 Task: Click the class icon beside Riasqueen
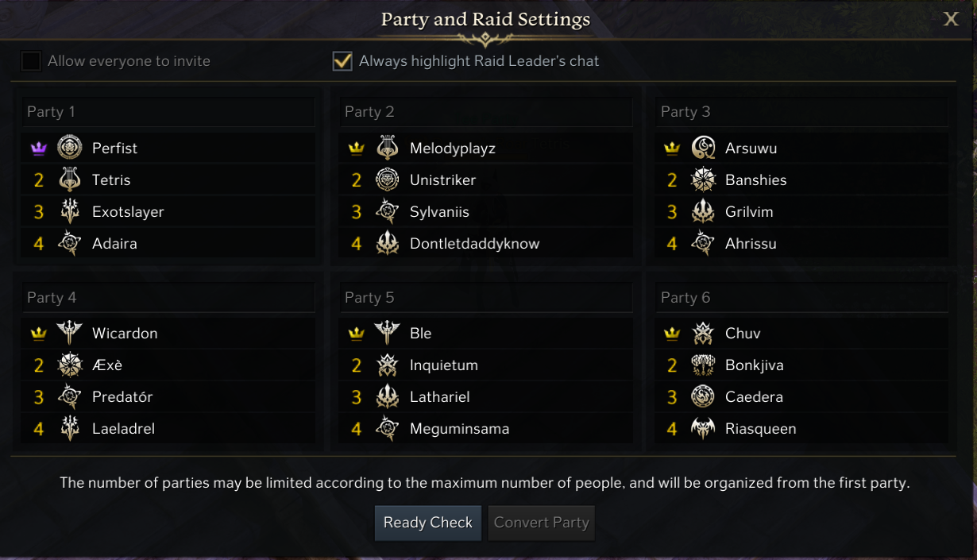(x=703, y=428)
